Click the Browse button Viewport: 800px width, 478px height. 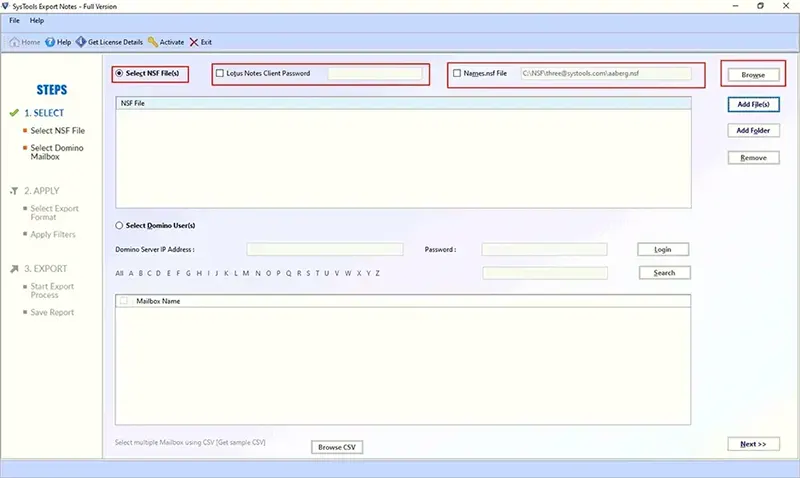click(x=753, y=74)
